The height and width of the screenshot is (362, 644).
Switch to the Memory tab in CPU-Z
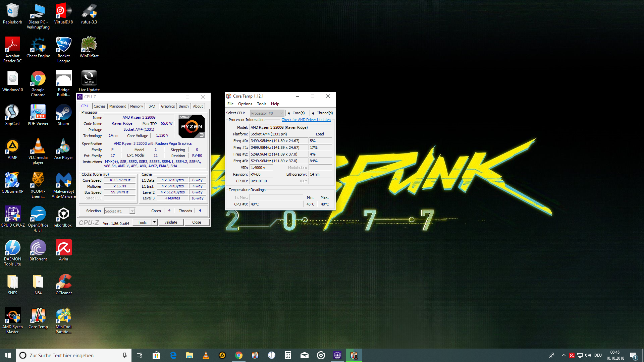pos(137,106)
